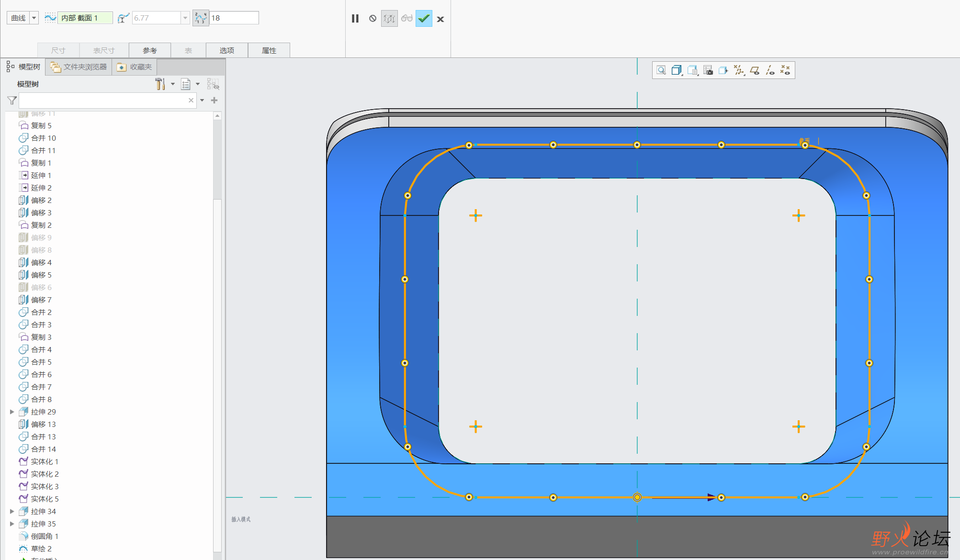
Task: Toggle datum point display visibility
Action: click(x=785, y=70)
